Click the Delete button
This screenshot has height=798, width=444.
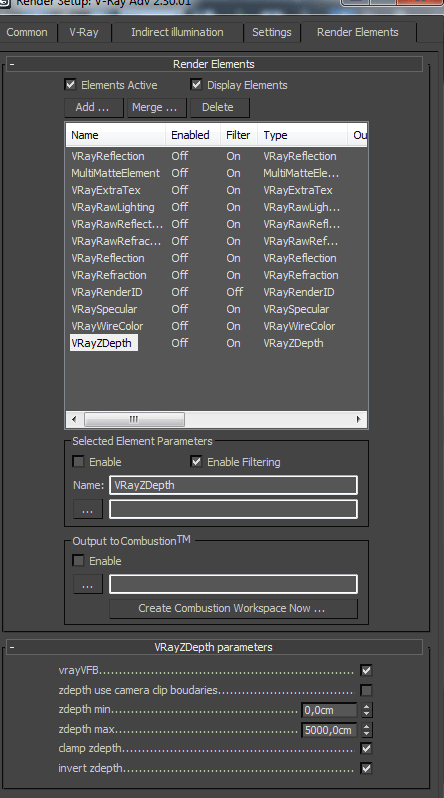219,107
